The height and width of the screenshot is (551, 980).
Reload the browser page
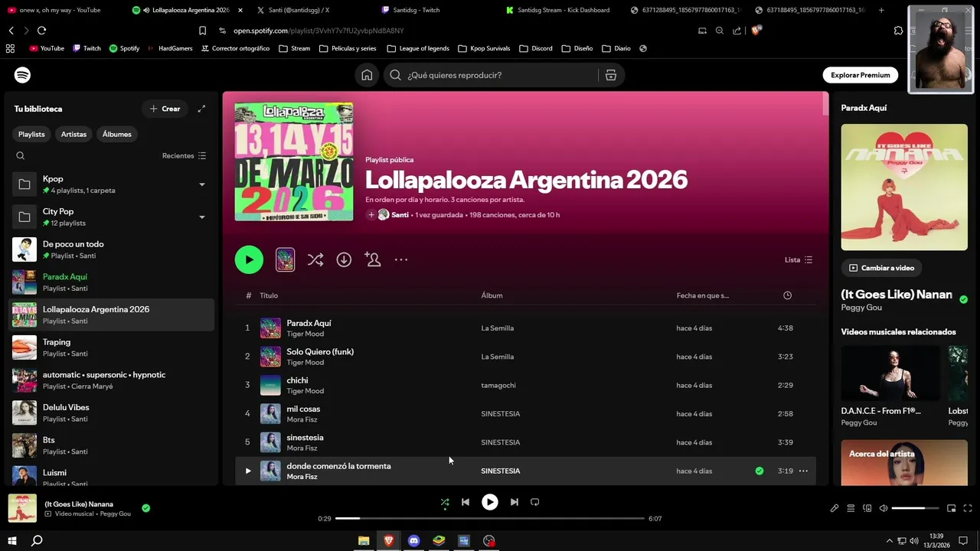pyautogui.click(x=41, y=31)
